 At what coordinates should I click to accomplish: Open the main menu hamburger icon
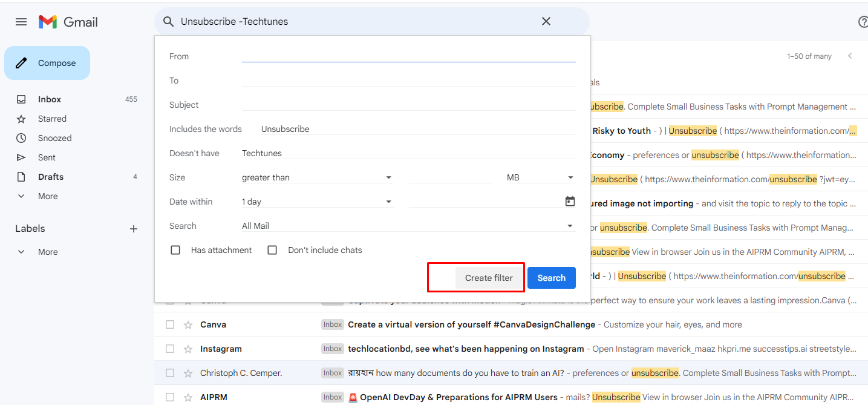(21, 22)
